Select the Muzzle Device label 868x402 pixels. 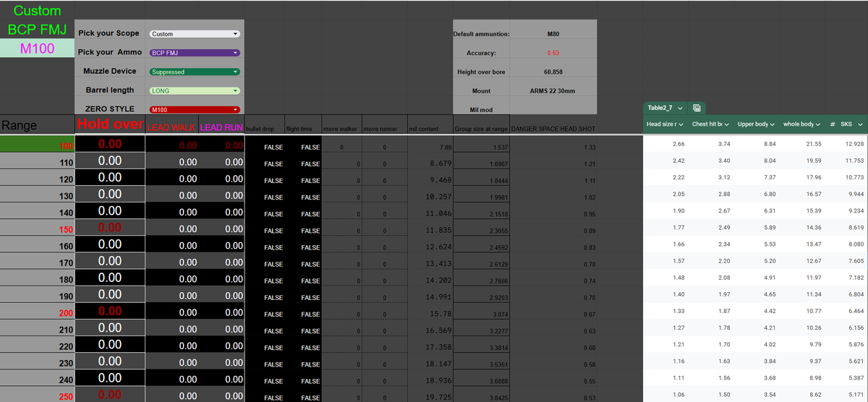110,71
